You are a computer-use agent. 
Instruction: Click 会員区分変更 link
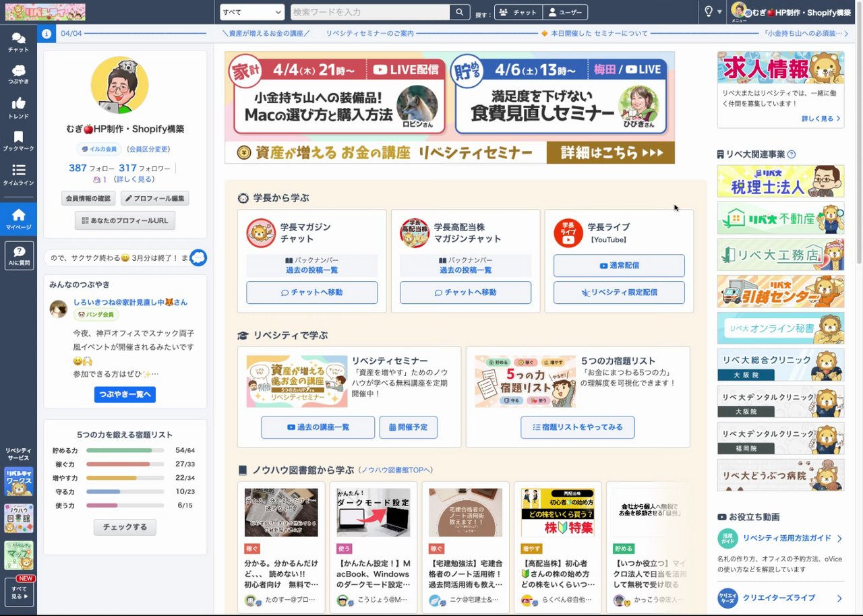tap(148, 149)
